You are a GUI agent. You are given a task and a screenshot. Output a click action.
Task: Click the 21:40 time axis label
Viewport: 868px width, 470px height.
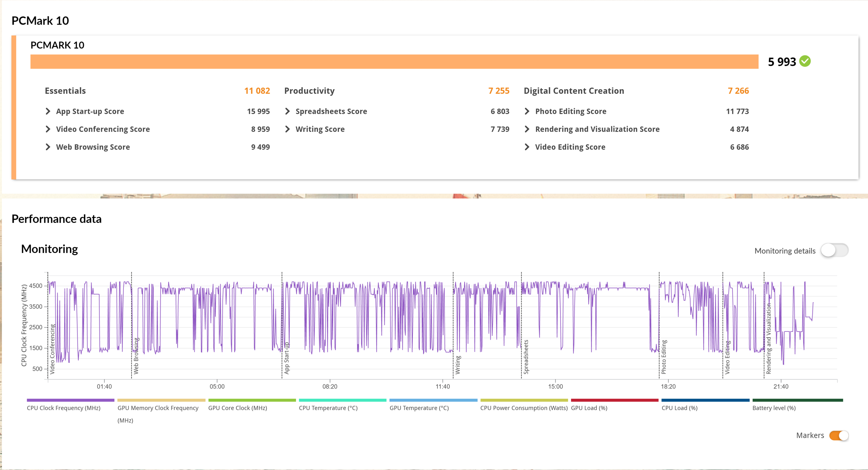tap(781, 386)
